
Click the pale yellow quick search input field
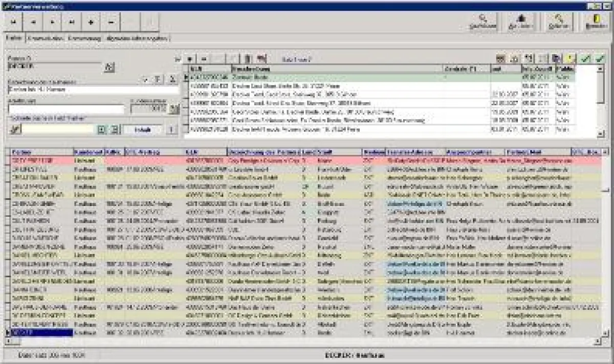coord(58,130)
